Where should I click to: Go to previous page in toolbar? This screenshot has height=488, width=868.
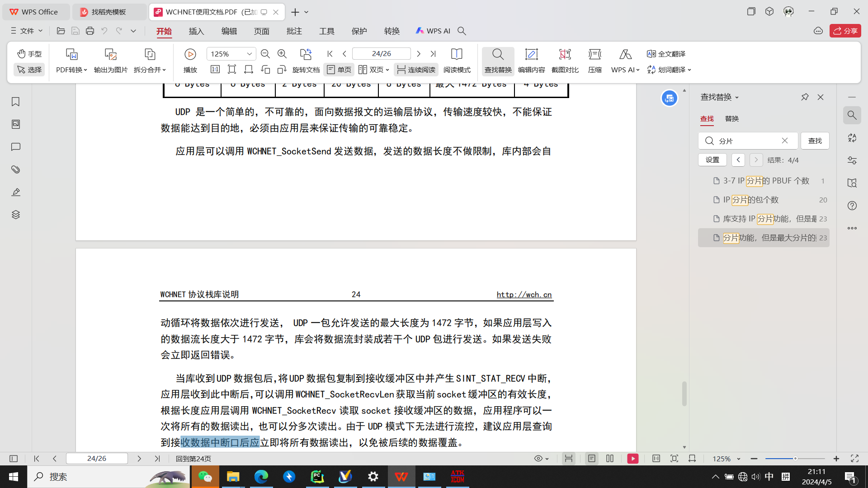(344, 54)
